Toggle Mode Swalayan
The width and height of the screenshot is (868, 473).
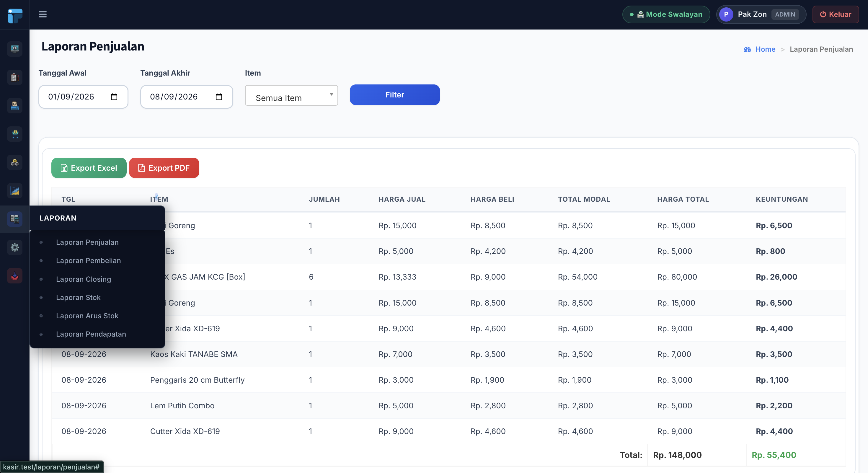pos(666,14)
